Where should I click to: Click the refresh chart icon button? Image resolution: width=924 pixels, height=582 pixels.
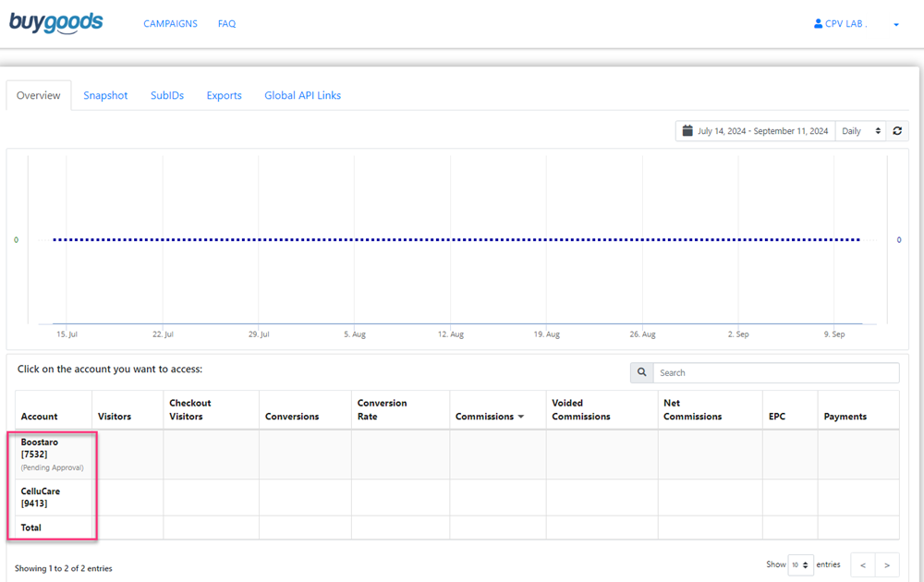(x=897, y=131)
